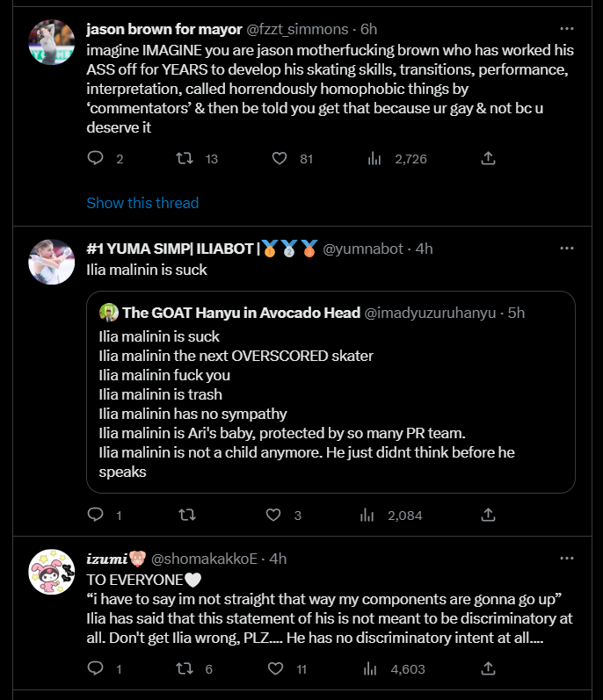
Task: Retweet the @yumnabot quote tweet
Action: point(185,515)
